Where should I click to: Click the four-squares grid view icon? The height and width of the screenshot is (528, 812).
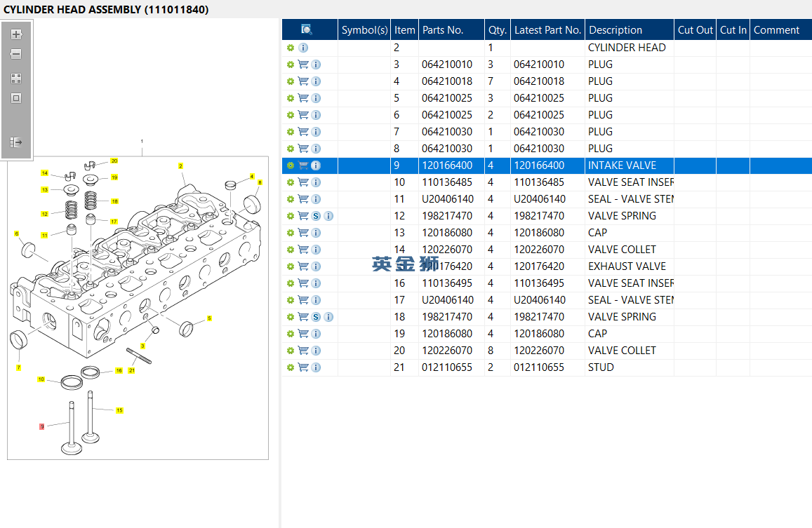16,78
